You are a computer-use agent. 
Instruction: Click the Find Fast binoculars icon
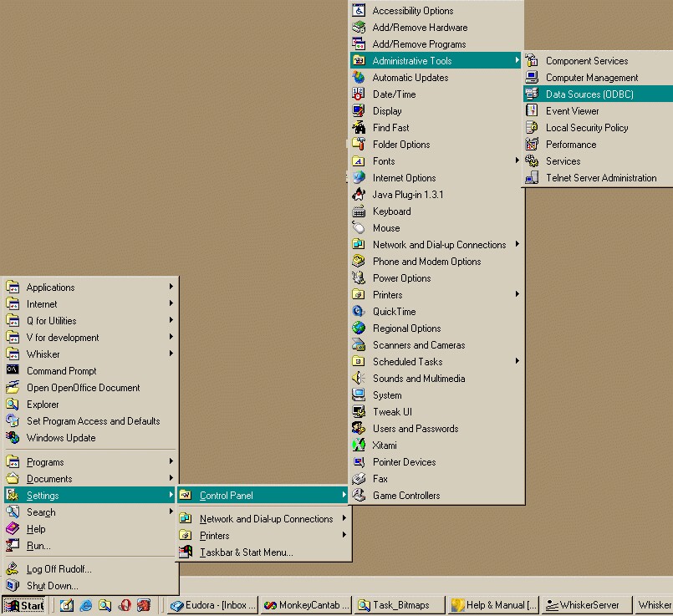pyautogui.click(x=359, y=127)
